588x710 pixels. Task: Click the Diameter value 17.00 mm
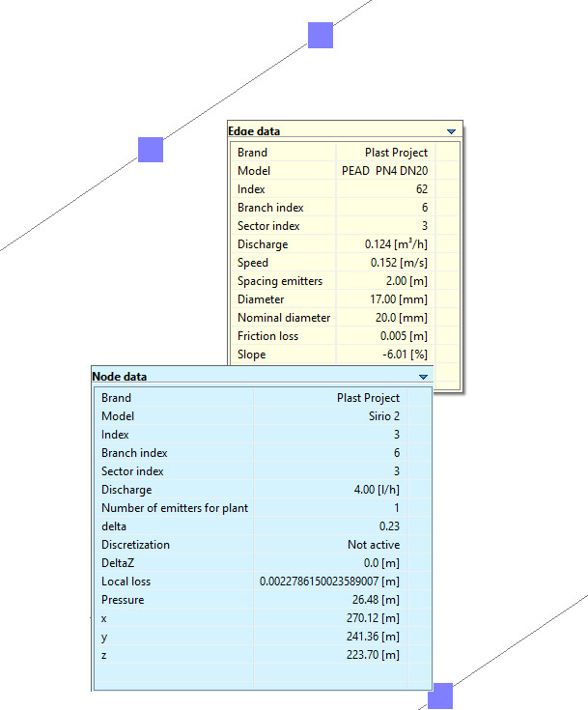point(398,299)
